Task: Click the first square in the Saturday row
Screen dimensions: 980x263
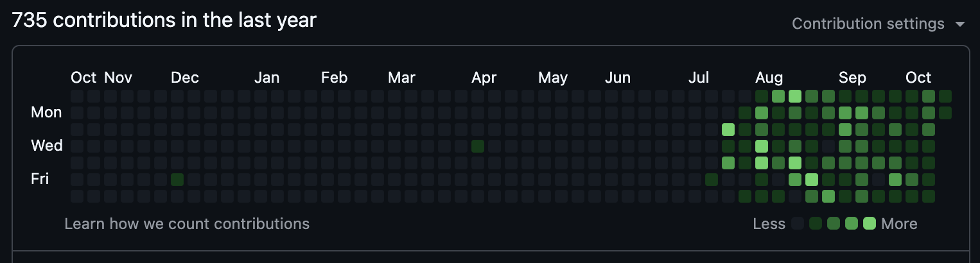Action: click(77, 196)
